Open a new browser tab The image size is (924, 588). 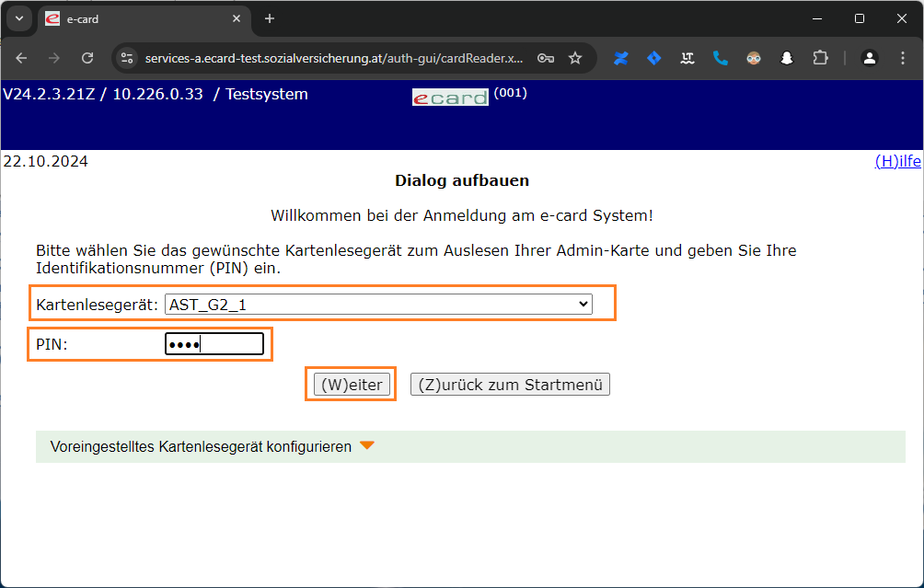270,18
